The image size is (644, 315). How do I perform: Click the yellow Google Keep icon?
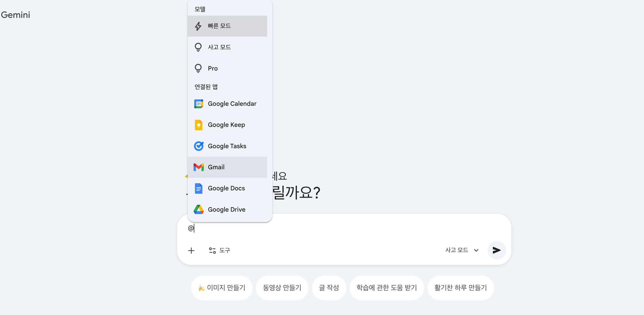pyautogui.click(x=199, y=125)
